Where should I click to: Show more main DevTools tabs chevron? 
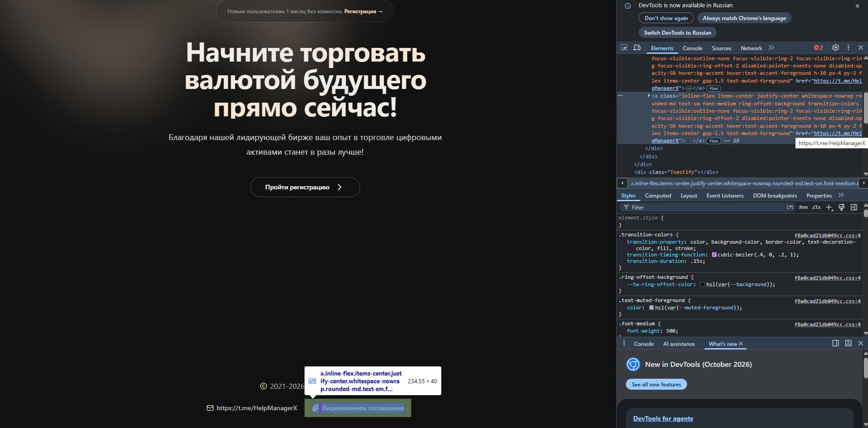click(771, 47)
